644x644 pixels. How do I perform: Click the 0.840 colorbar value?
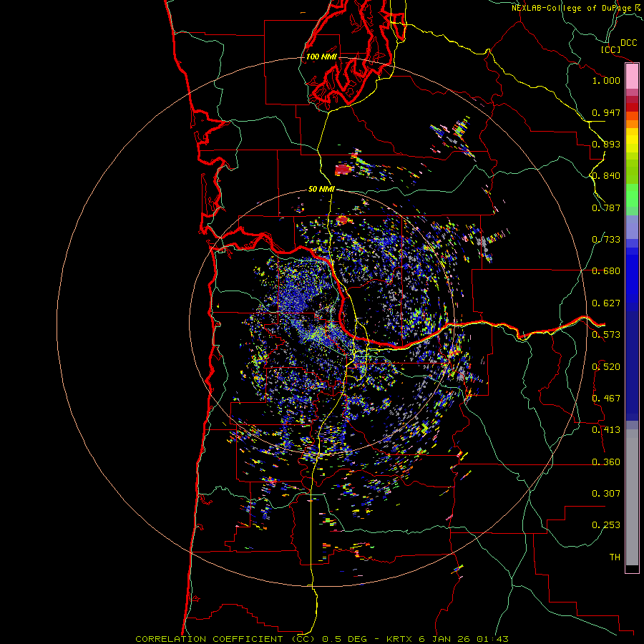[606, 176]
